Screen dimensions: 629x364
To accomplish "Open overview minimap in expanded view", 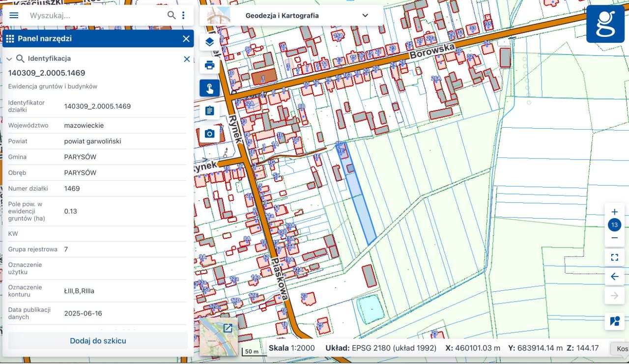I will [x=228, y=328].
